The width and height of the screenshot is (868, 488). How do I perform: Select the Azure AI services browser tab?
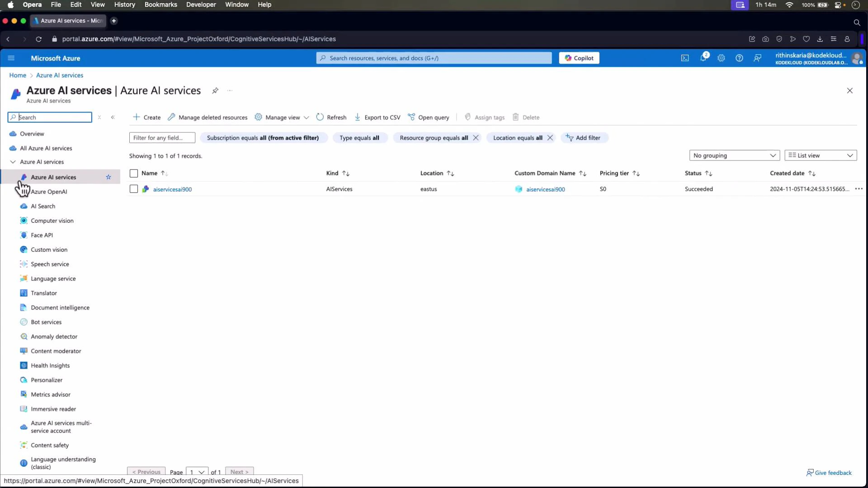(x=68, y=21)
